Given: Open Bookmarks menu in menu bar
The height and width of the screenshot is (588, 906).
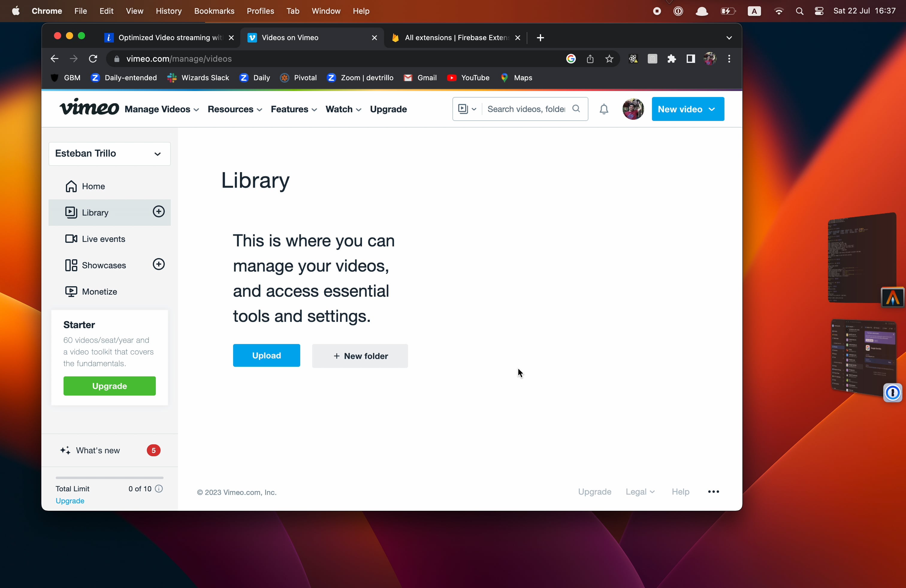Looking at the screenshot, I should coord(214,11).
